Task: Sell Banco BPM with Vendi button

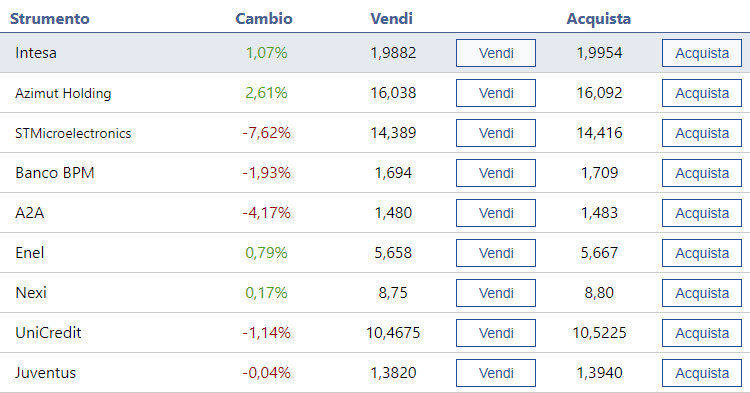Action: pyautogui.click(x=496, y=173)
